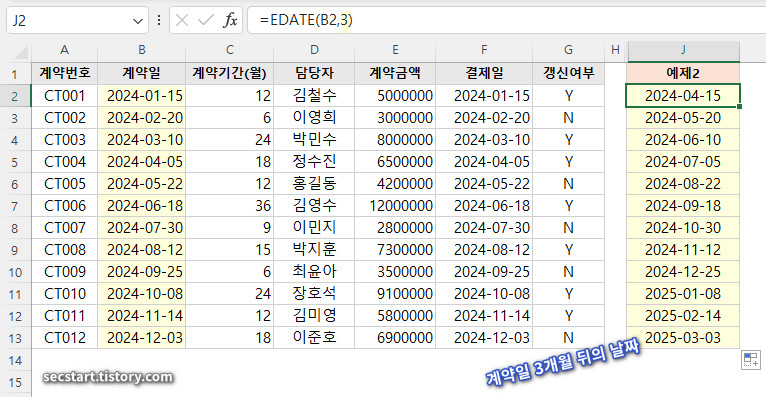Select column E header
766x397 pixels.
[395, 50]
